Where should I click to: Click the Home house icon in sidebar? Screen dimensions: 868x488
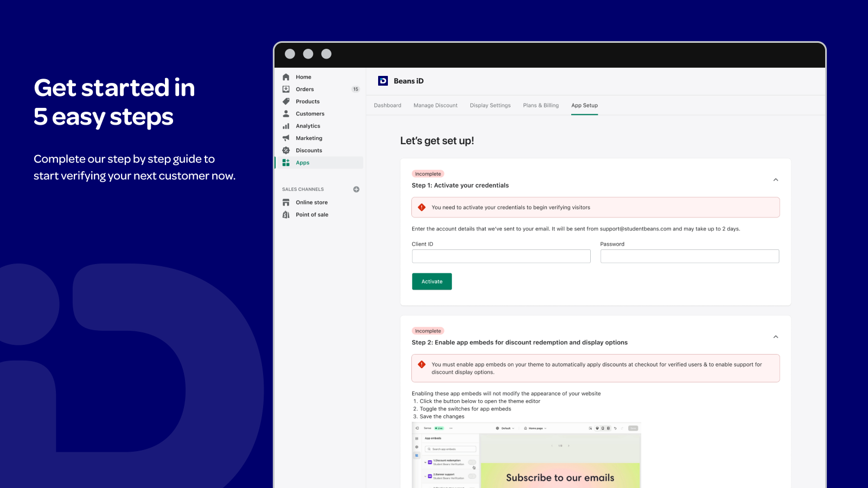click(x=286, y=77)
